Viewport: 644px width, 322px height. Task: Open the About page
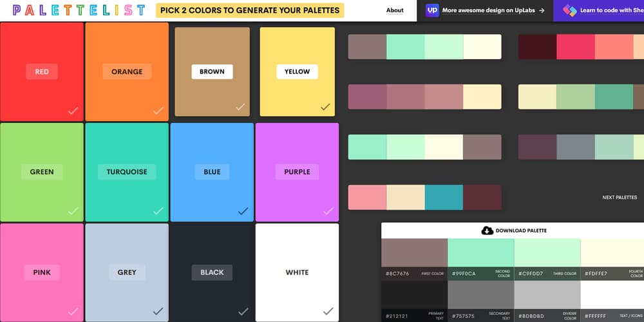(x=395, y=10)
